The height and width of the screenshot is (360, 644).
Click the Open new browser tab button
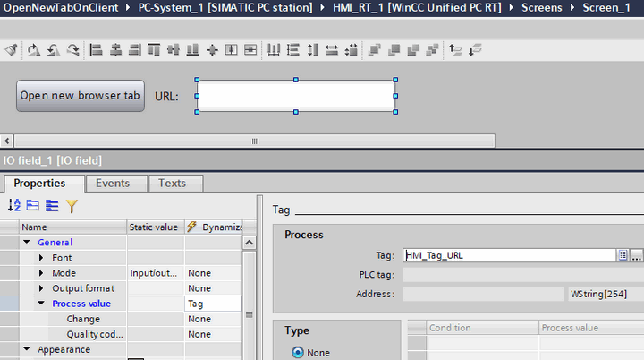coord(80,96)
